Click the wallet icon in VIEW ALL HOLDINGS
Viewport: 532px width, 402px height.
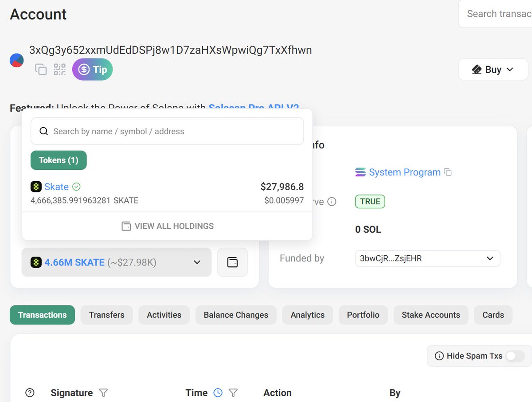(x=126, y=226)
